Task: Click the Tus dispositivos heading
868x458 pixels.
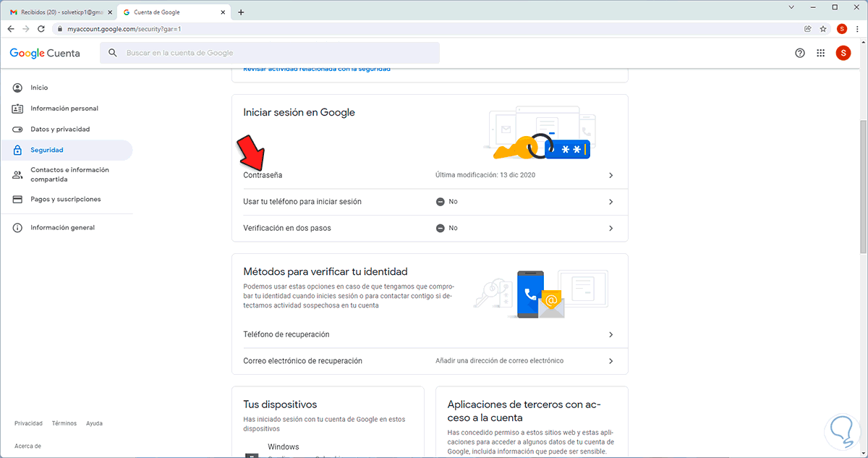Action: point(281,404)
